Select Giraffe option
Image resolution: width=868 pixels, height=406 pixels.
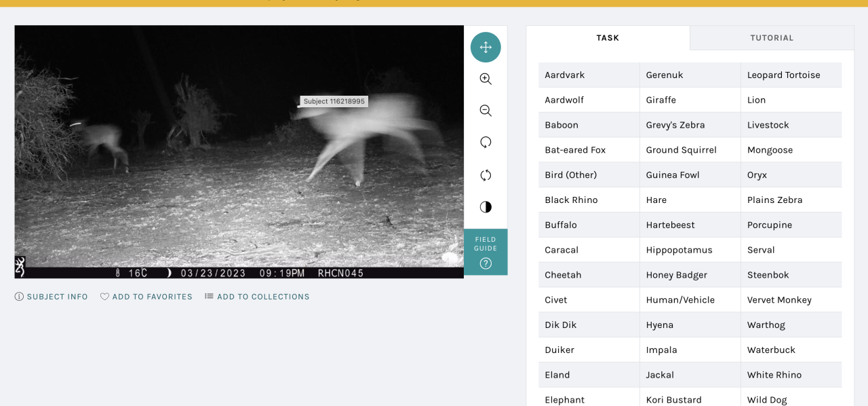[x=690, y=100]
